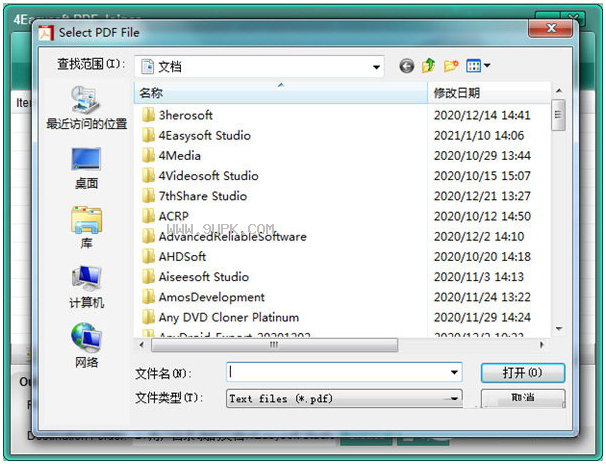Screen dimensions: 606x464
Task: Sort by Name (名称) column header
Action: [281, 93]
